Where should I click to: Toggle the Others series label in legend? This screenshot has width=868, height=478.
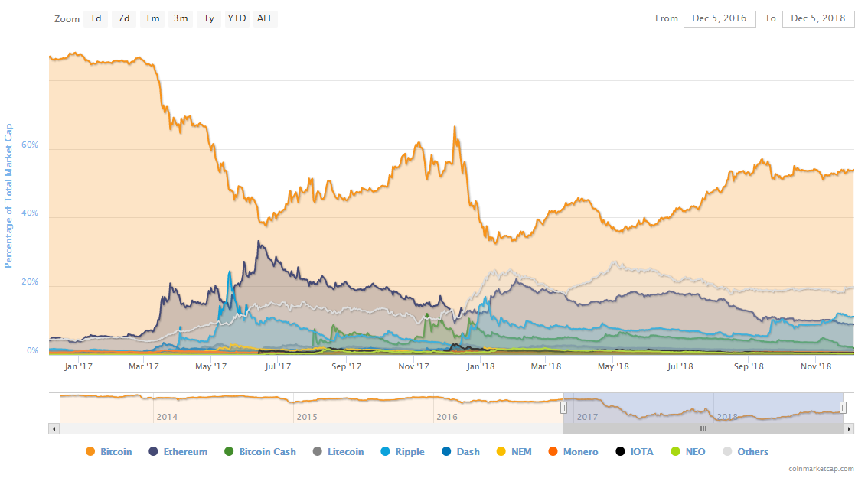[752, 452]
